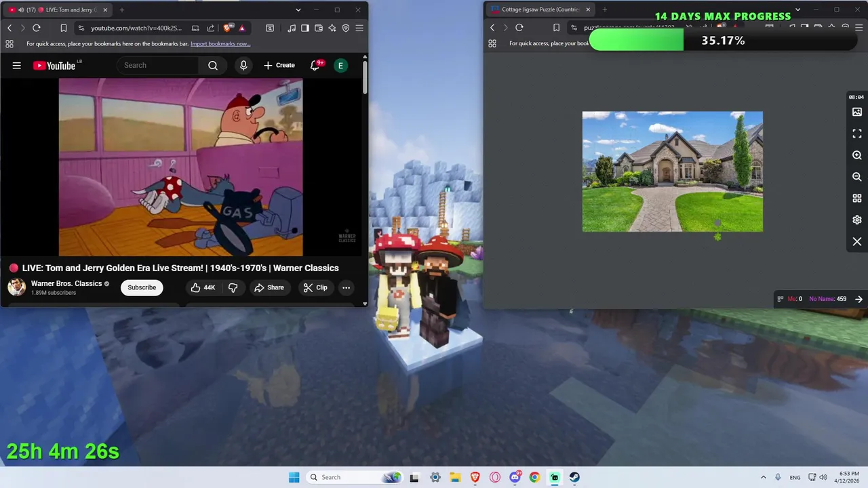Open view site information in YouTube address bar
This screenshot has height=488, width=868.
point(81,28)
